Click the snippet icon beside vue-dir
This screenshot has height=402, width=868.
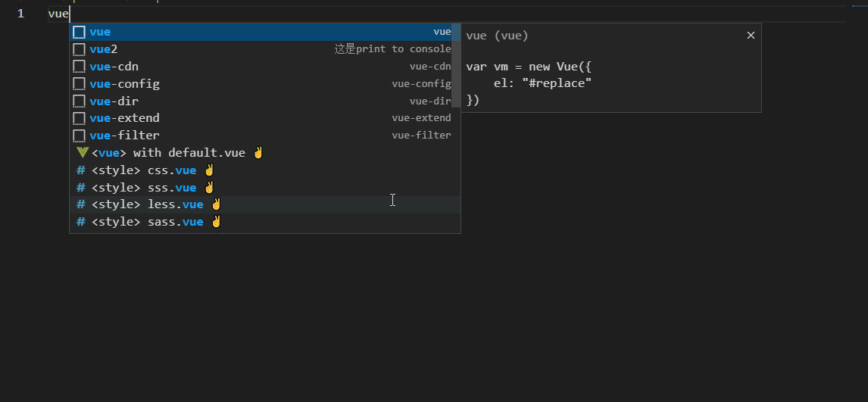point(79,101)
